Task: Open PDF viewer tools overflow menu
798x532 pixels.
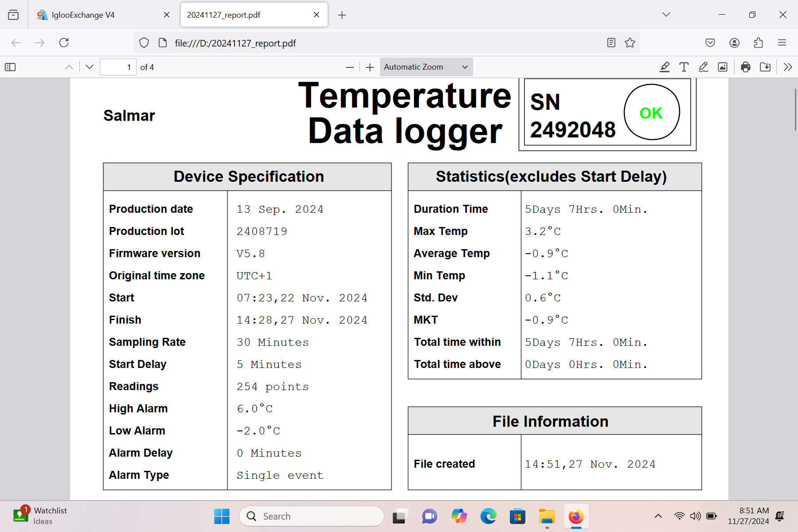Action: (788, 67)
